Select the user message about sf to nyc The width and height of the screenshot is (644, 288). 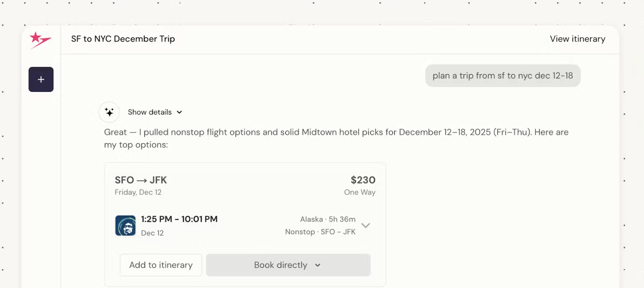502,76
